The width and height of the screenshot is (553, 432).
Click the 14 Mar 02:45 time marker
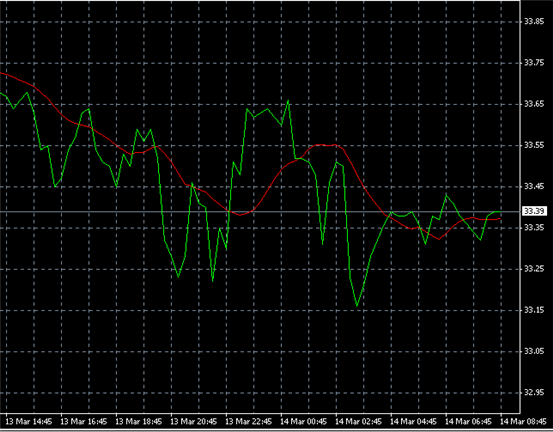(x=359, y=422)
